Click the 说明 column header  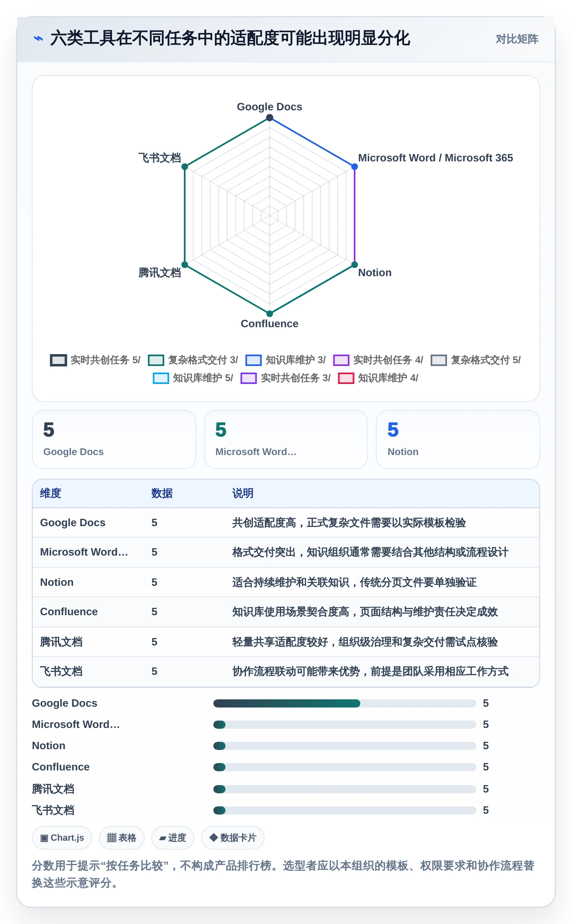pos(243,493)
